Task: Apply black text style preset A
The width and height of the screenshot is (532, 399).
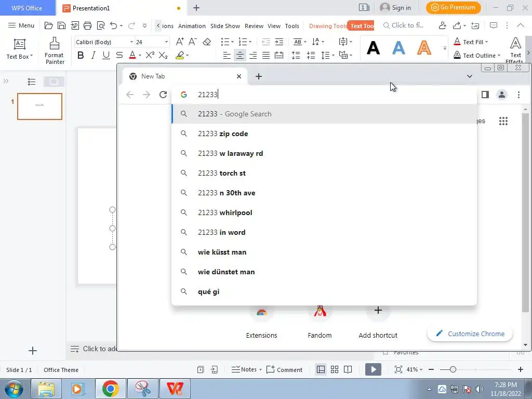Action: tap(373, 48)
